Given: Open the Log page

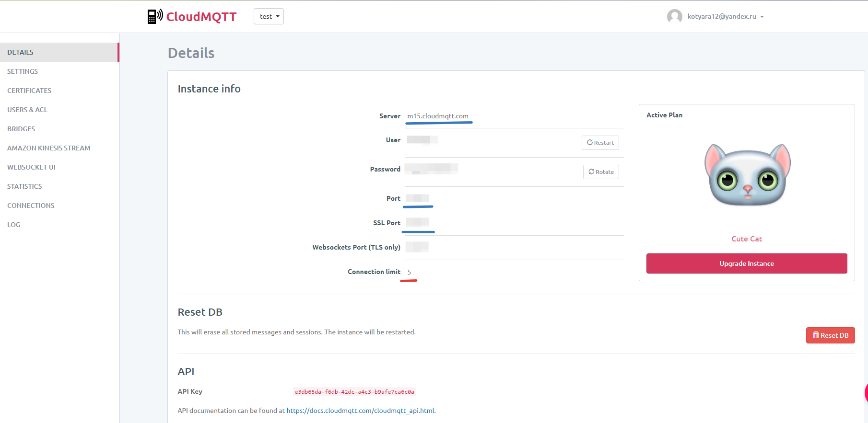Looking at the screenshot, I should tap(14, 225).
